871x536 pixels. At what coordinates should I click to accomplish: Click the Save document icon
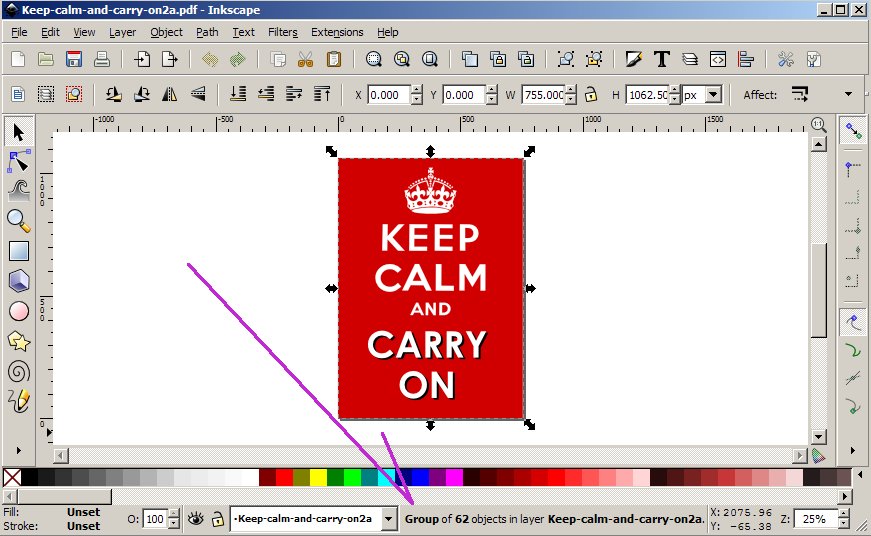tap(73, 59)
